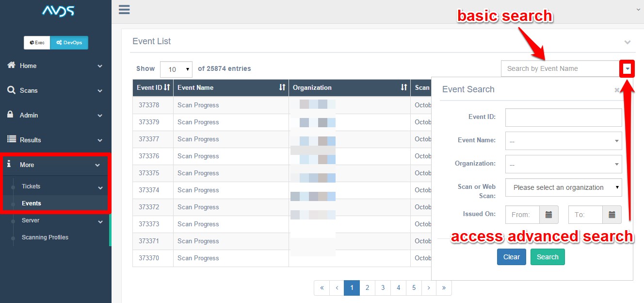Go to the last page

pyautogui.click(x=444, y=287)
